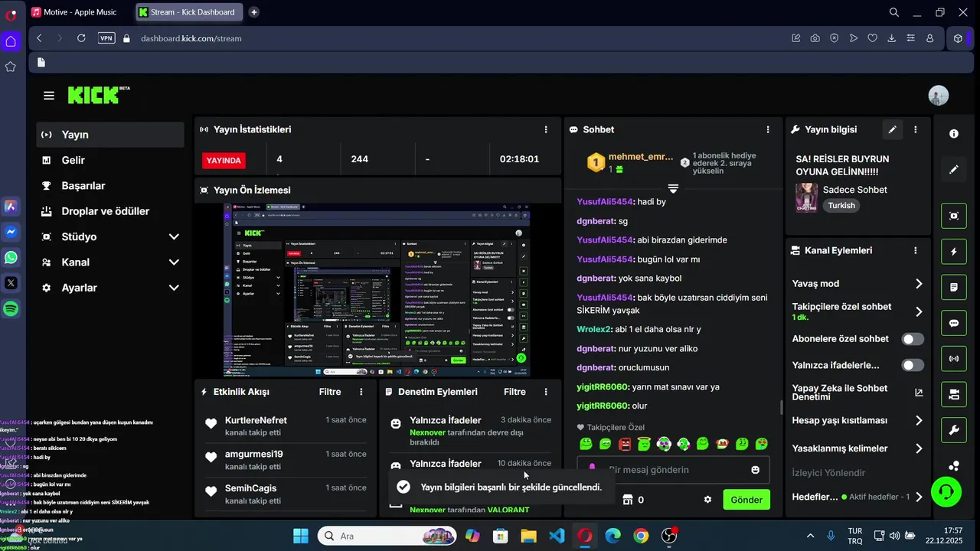The height and width of the screenshot is (551, 980).
Task: Click Gönder send button
Action: (x=746, y=500)
